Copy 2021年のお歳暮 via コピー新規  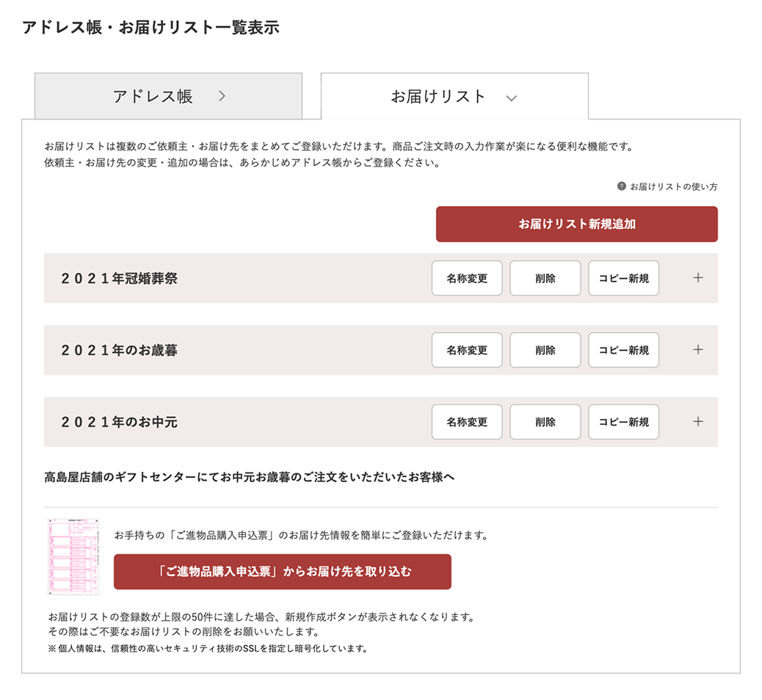click(x=623, y=350)
